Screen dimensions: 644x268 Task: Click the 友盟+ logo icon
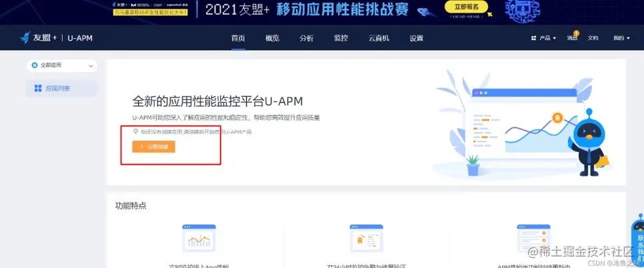point(25,38)
